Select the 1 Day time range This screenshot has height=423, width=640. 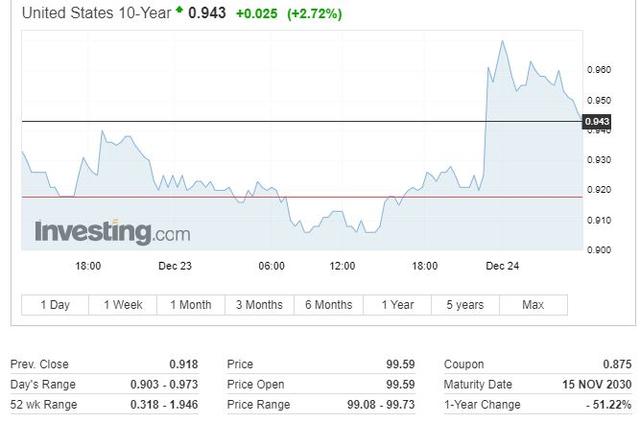[54, 305]
